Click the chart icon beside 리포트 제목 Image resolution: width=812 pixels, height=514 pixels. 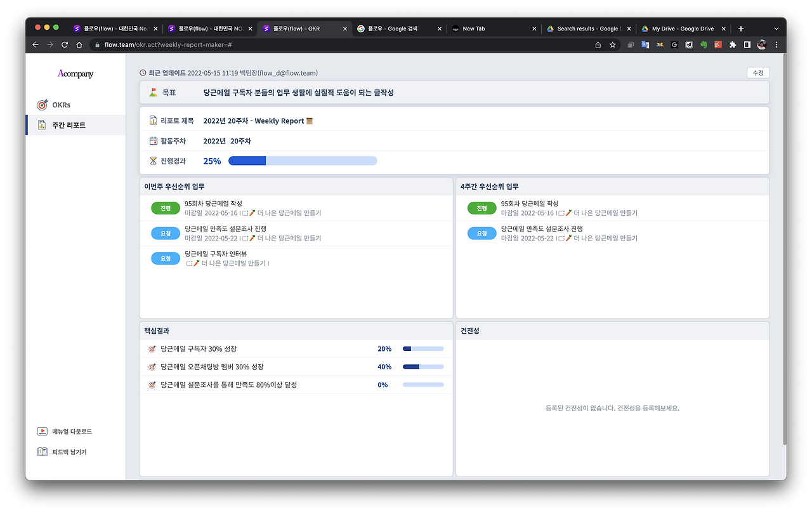pyautogui.click(x=153, y=121)
